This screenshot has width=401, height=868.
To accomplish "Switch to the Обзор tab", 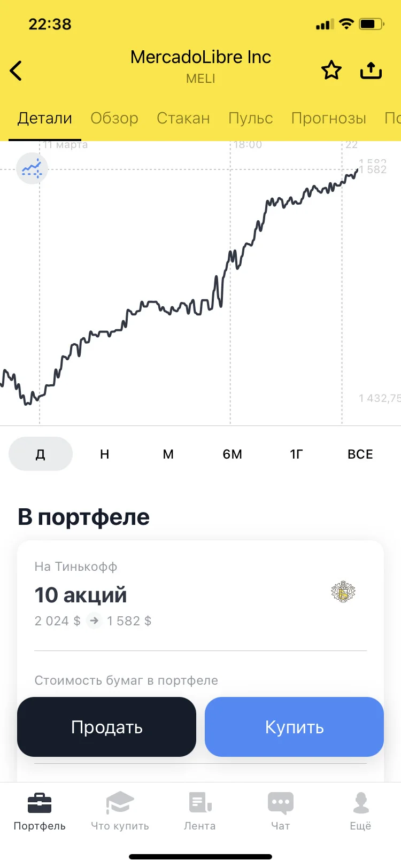I will [114, 118].
